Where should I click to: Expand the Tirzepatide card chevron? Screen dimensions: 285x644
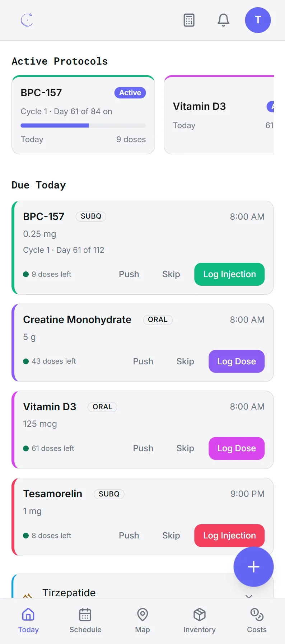pyautogui.click(x=249, y=596)
